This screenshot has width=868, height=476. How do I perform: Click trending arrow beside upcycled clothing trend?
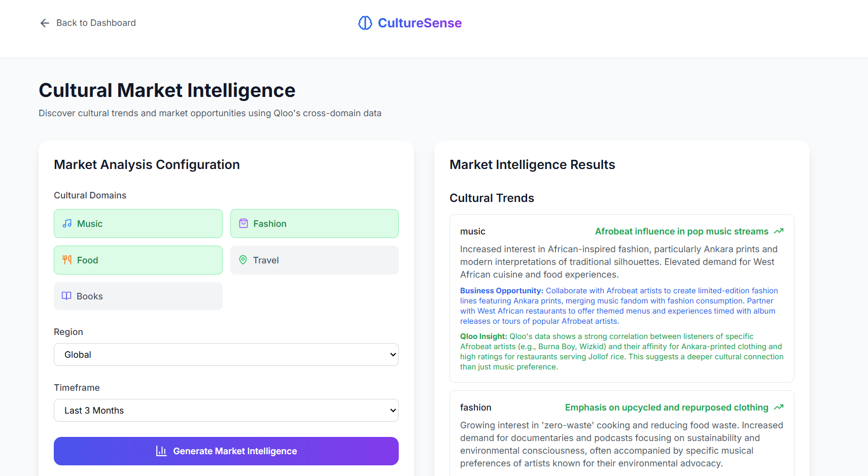point(779,407)
